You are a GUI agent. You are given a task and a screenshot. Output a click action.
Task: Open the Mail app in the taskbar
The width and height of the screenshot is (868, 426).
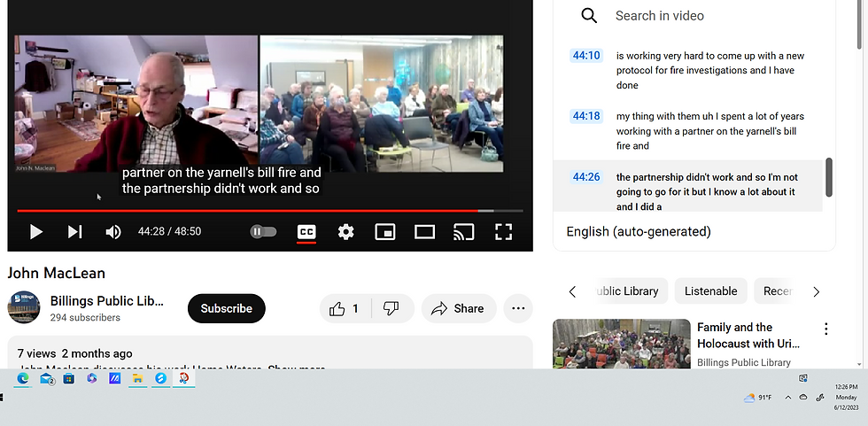47,378
